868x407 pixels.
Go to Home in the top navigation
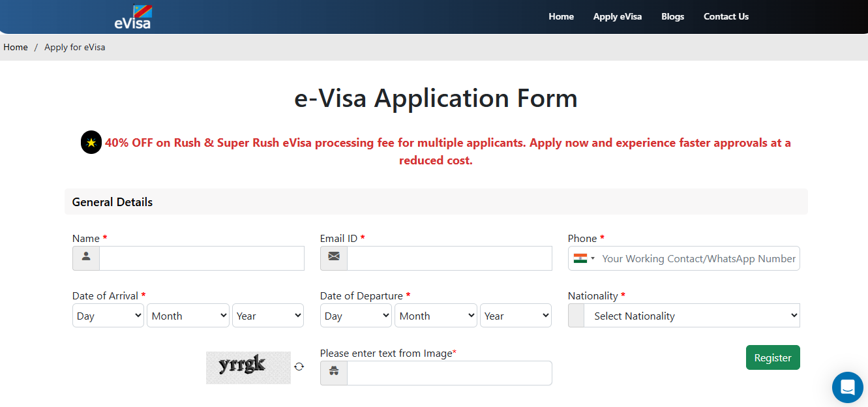coord(561,16)
